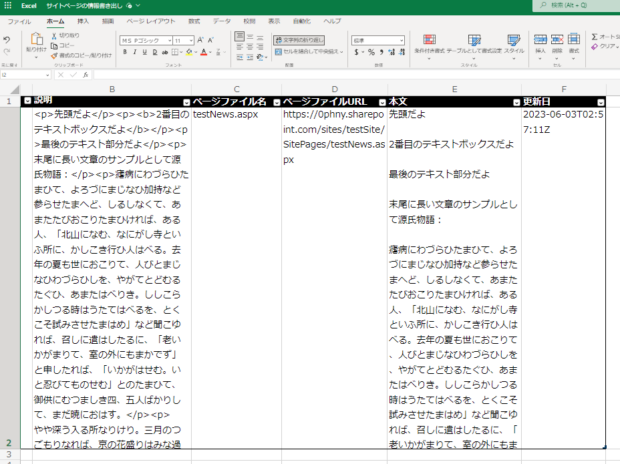This screenshot has height=464, width=620.
Task: Click the percent style icon
Action: tap(371, 52)
